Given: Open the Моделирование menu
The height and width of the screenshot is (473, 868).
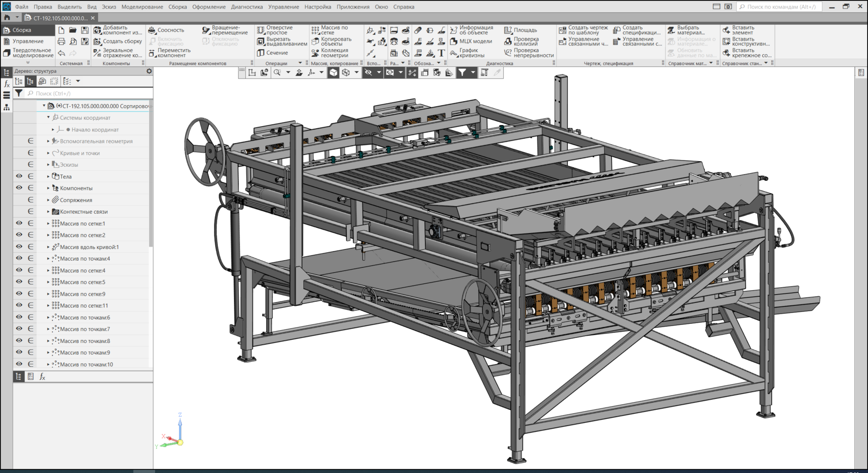Looking at the screenshot, I should click(x=142, y=7).
